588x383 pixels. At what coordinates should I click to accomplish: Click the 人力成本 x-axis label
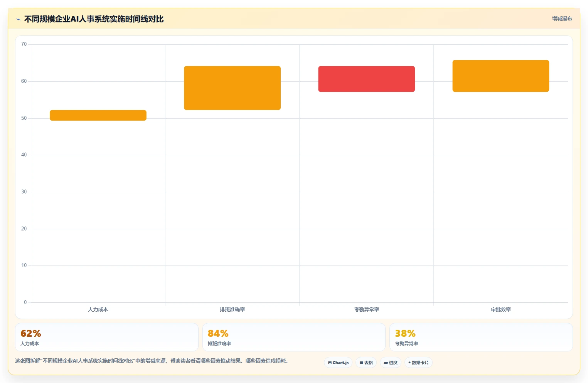point(98,309)
